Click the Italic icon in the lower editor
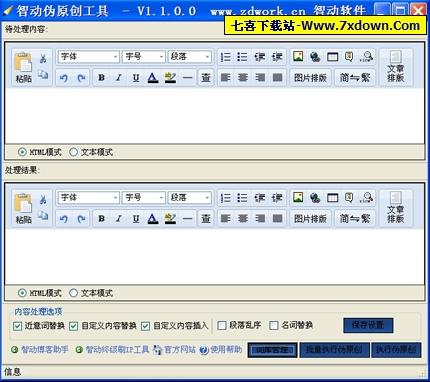The height and width of the screenshot is (382, 430). coord(119,219)
